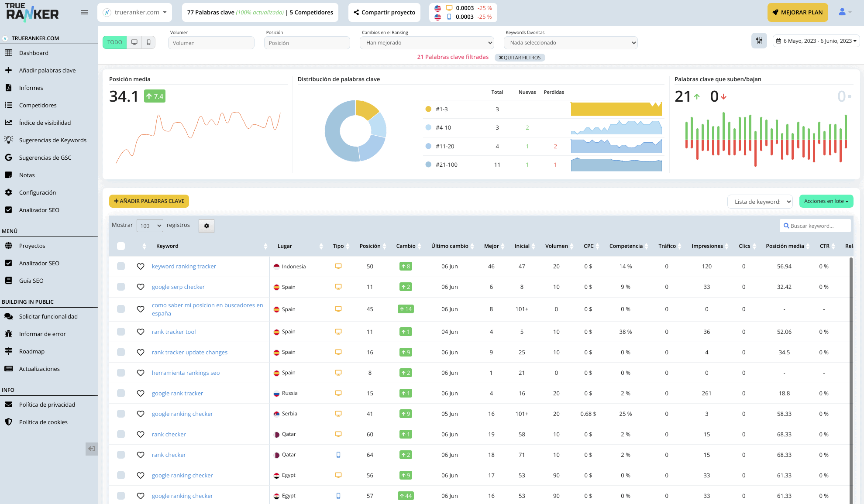
Task: Click the Keyword column sort arrows
Action: coord(265,247)
